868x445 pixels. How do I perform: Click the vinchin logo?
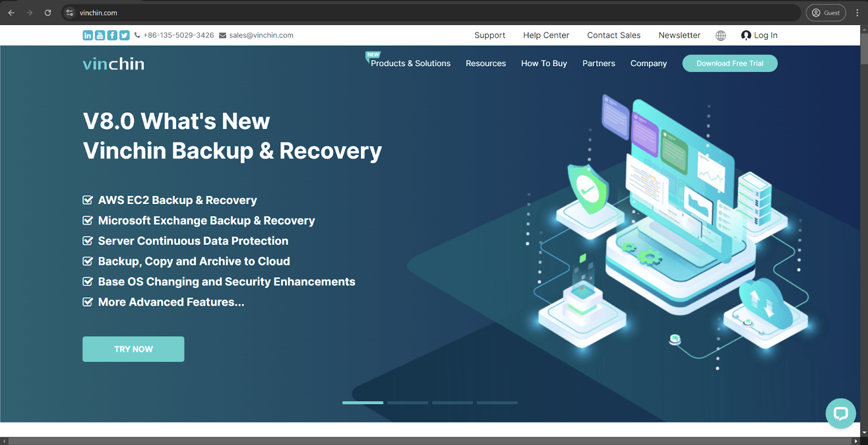point(113,64)
